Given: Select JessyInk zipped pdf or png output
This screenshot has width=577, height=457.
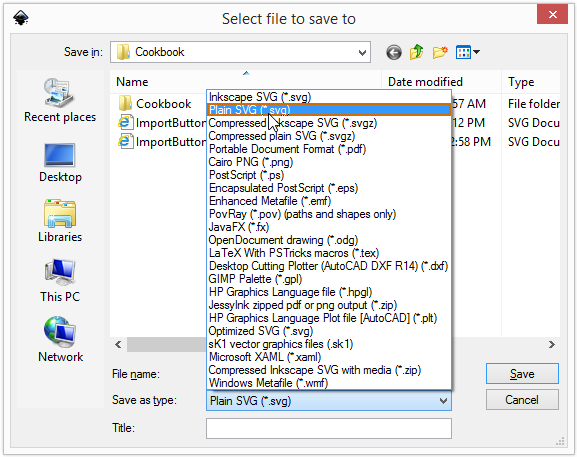Looking at the screenshot, I should (x=329, y=305).
